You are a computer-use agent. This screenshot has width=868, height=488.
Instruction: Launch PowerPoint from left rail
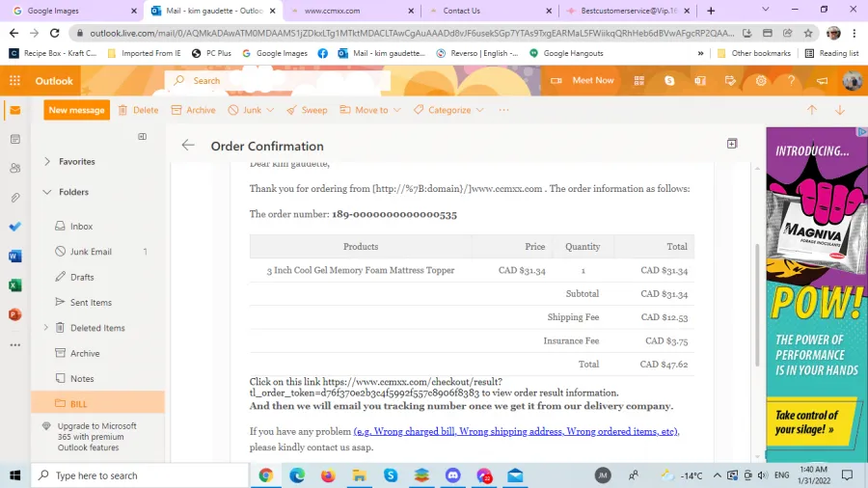(x=14, y=314)
